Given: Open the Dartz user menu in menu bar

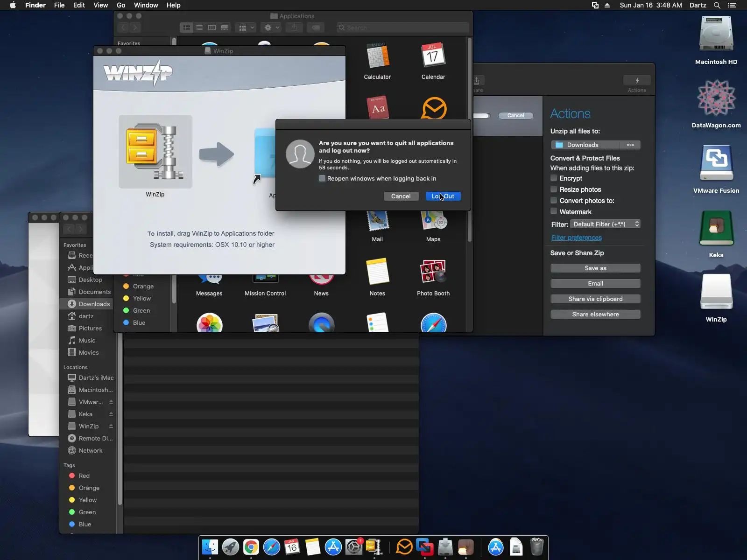Looking at the screenshot, I should pyautogui.click(x=698, y=5).
